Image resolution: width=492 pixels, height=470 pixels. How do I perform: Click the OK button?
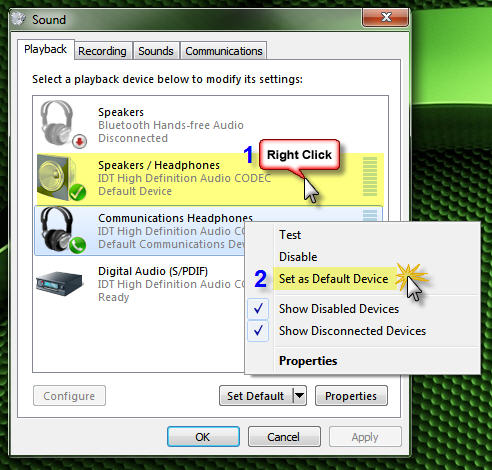pos(203,437)
